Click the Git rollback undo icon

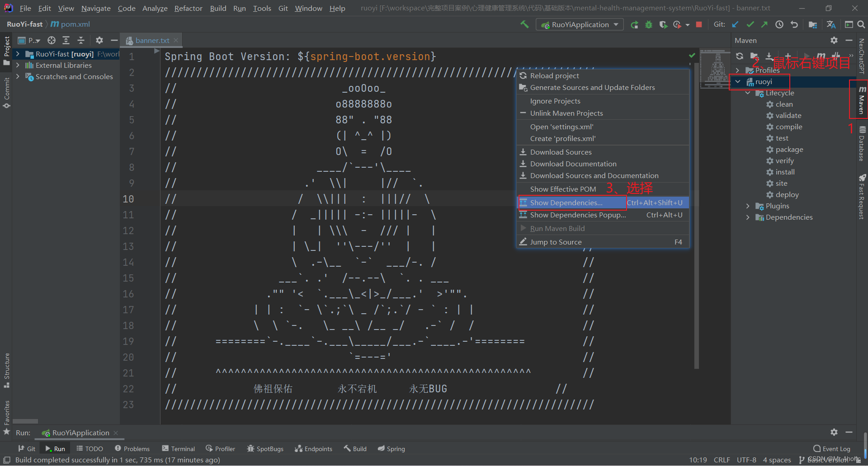794,24
